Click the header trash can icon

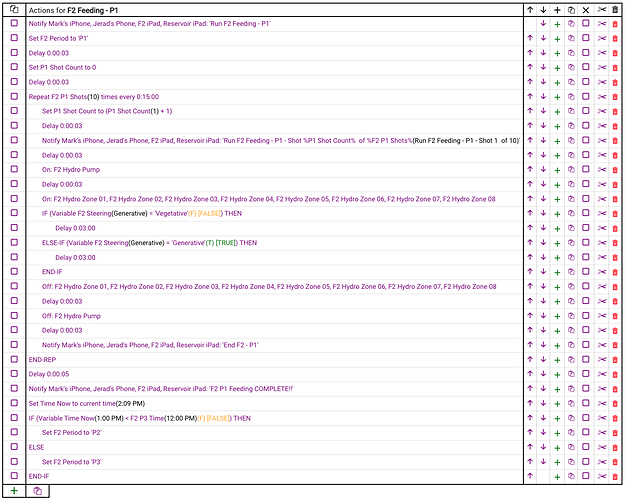pos(615,10)
